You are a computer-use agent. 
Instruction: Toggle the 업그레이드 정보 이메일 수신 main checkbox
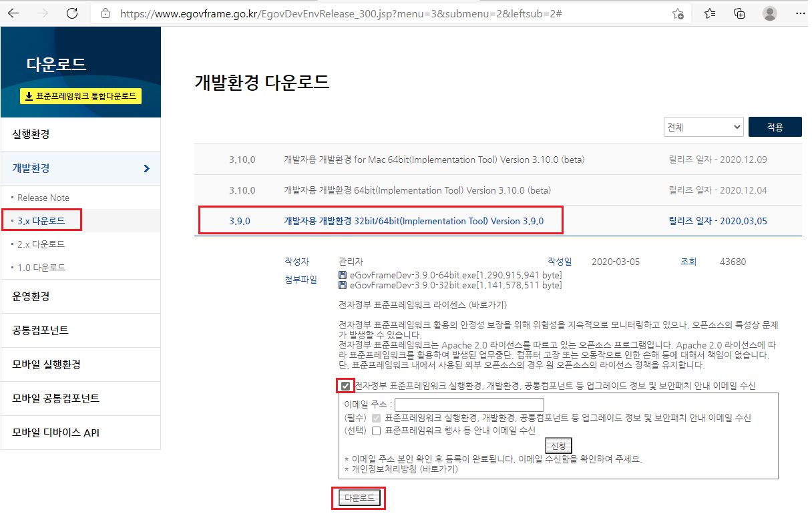[x=345, y=386]
